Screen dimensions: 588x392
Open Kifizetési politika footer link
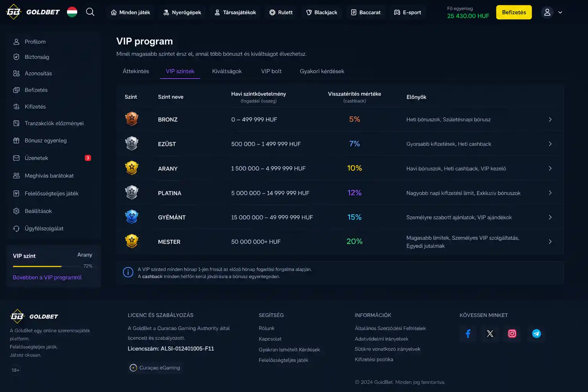click(374, 359)
